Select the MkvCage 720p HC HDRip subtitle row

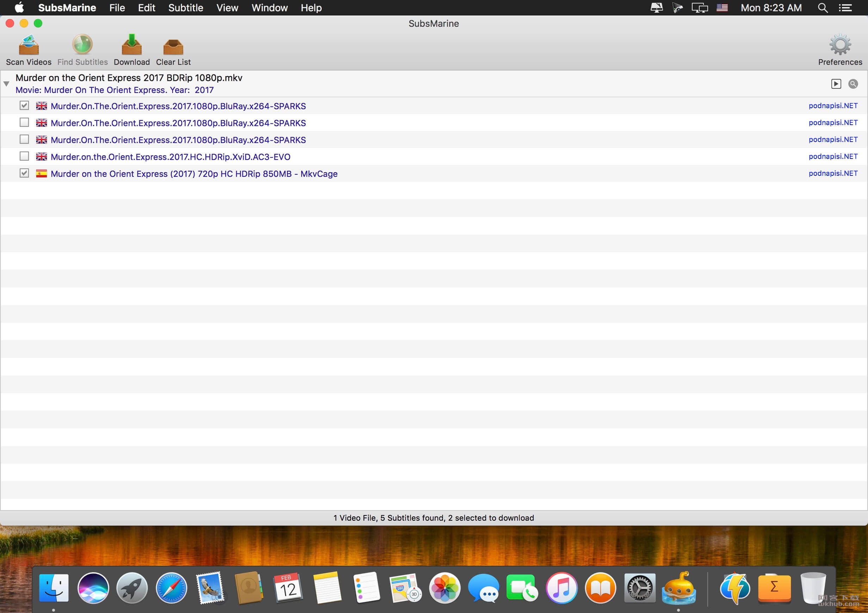(434, 174)
